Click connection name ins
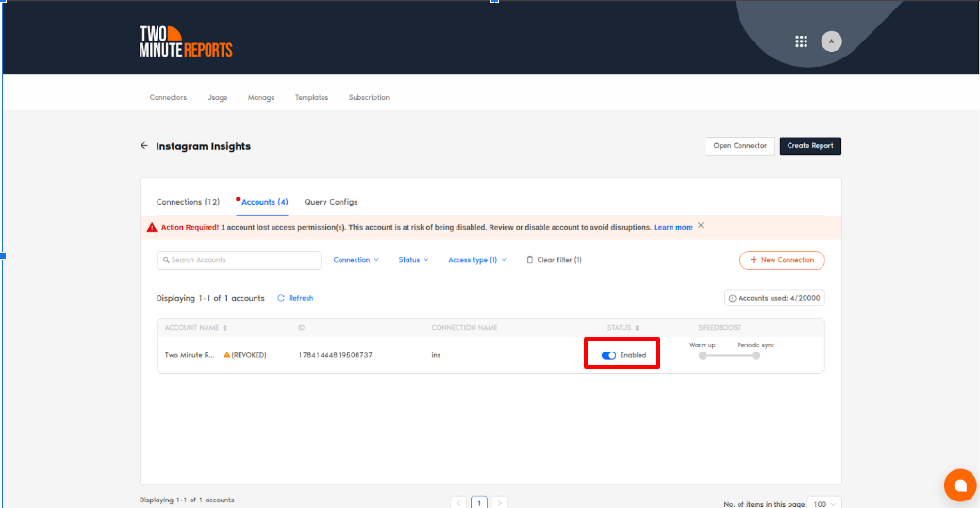This screenshot has height=508, width=980. (x=437, y=355)
